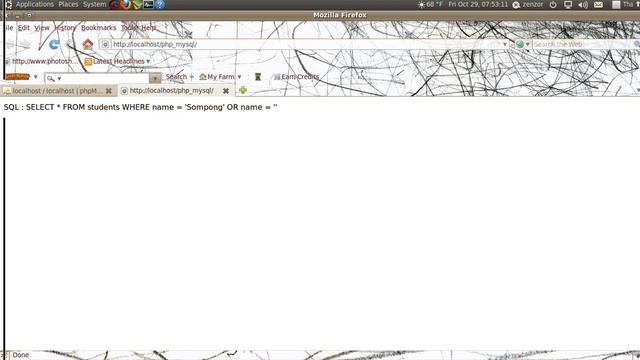The image size is (640, 360).
Task: Click the site identity icon in URL bar
Action: click(x=105, y=44)
